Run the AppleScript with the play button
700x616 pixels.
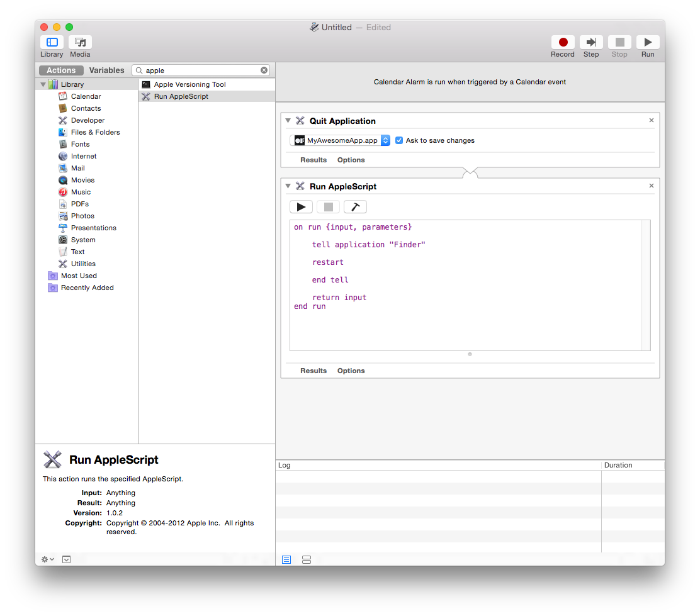pyautogui.click(x=301, y=207)
